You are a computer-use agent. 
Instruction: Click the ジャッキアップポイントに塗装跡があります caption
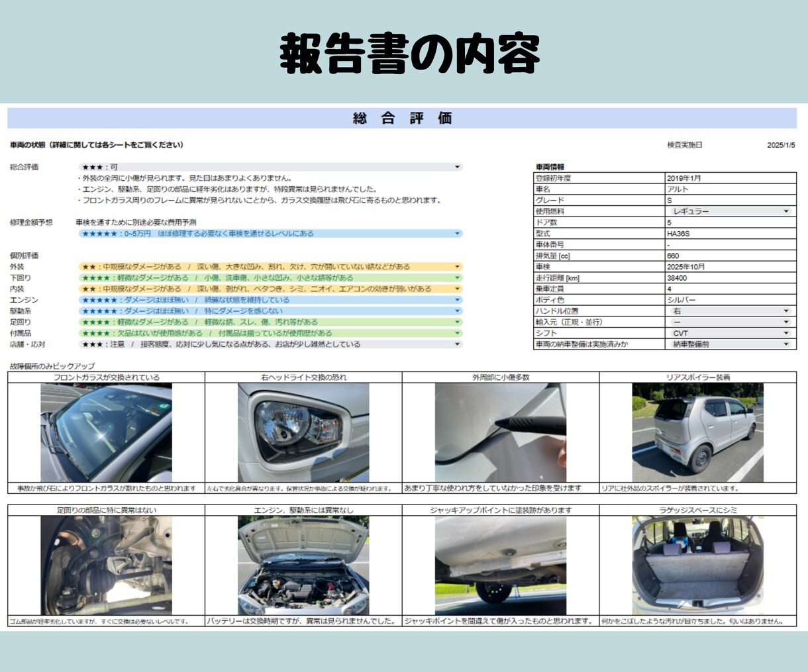point(501,510)
